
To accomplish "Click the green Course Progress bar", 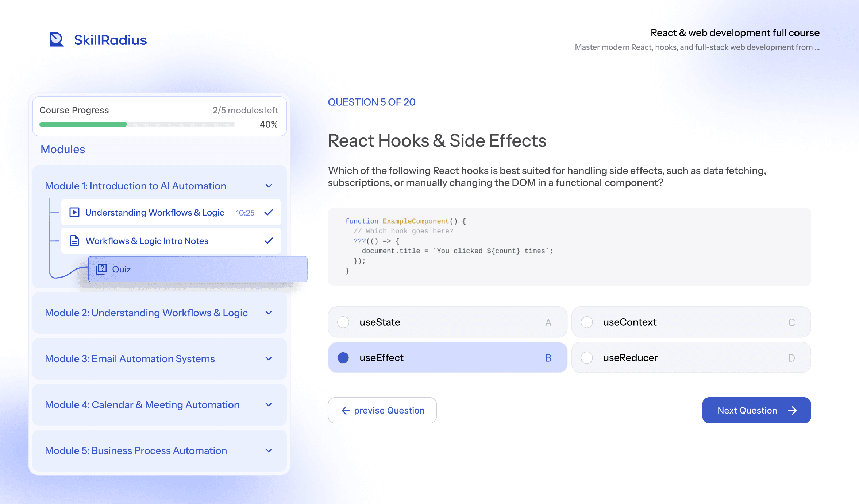I will pos(83,125).
